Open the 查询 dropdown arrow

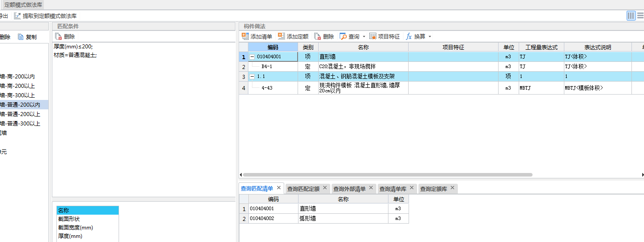click(x=364, y=37)
